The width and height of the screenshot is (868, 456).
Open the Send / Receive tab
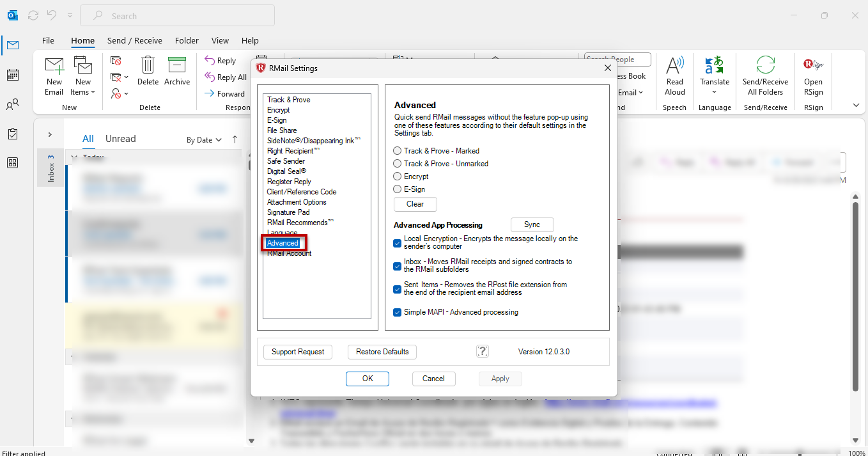[x=135, y=40]
